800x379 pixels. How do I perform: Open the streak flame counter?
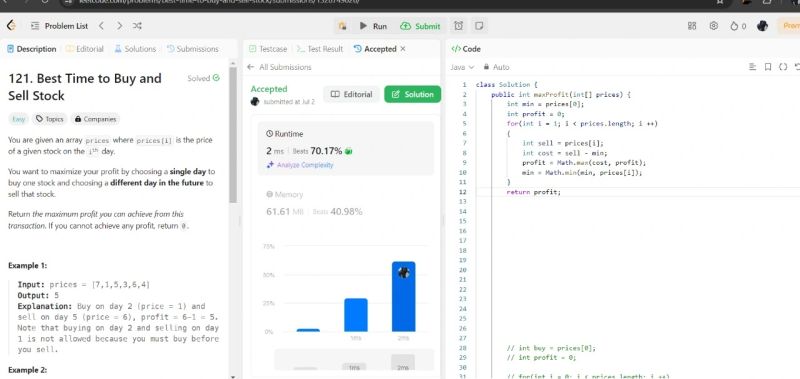(x=738, y=26)
